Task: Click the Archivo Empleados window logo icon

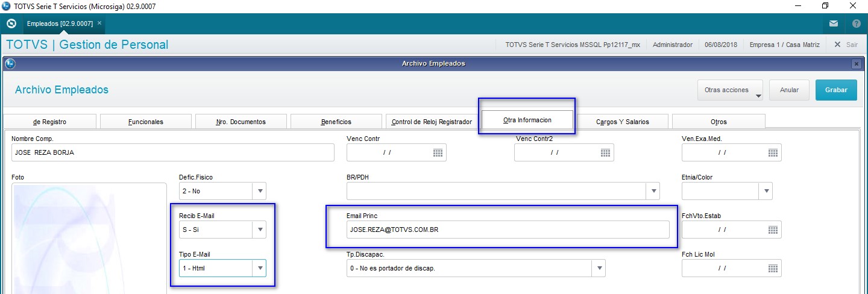Action: point(10,63)
